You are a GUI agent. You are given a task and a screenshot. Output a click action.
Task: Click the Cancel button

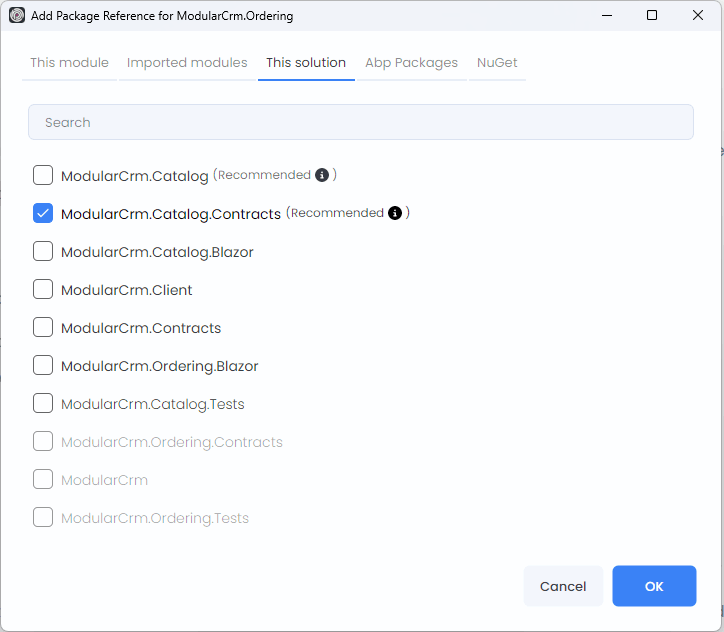pos(563,587)
